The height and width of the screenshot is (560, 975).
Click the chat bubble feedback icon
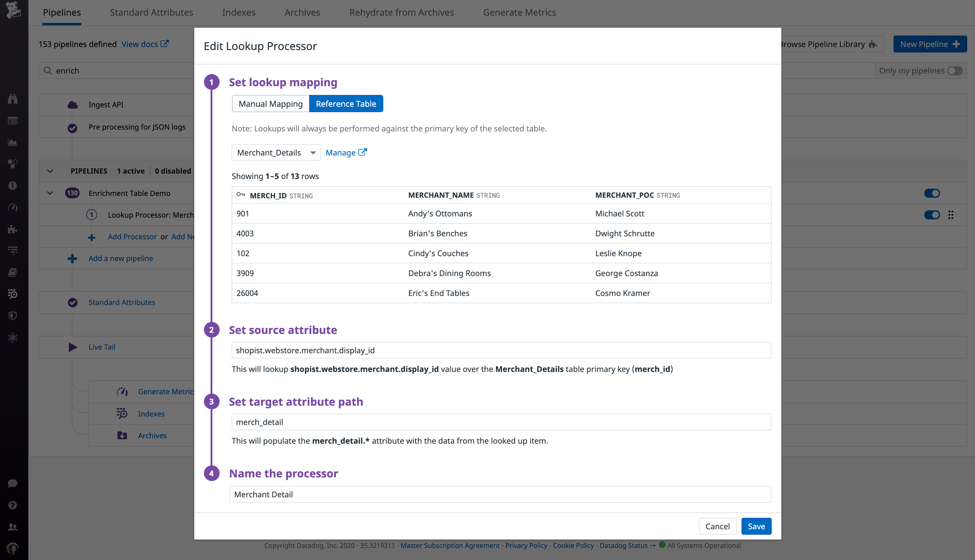[x=13, y=483]
